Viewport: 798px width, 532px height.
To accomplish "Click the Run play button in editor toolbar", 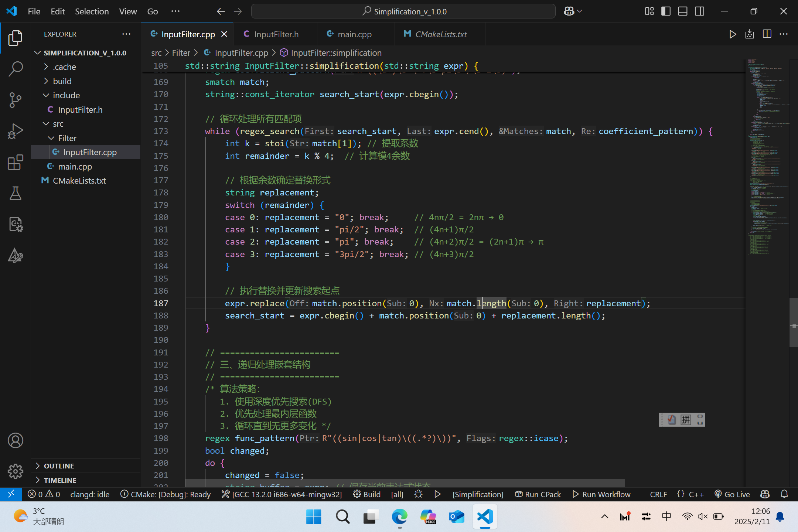I will [x=733, y=34].
